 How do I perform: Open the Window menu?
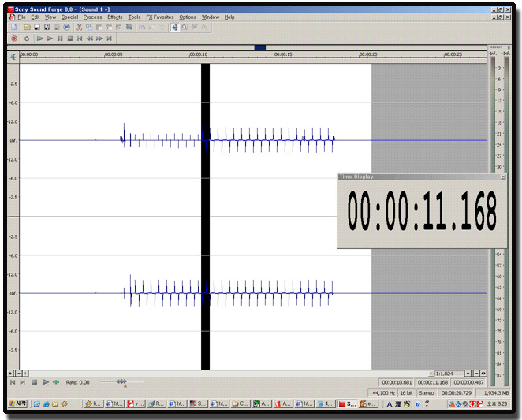click(x=211, y=17)
